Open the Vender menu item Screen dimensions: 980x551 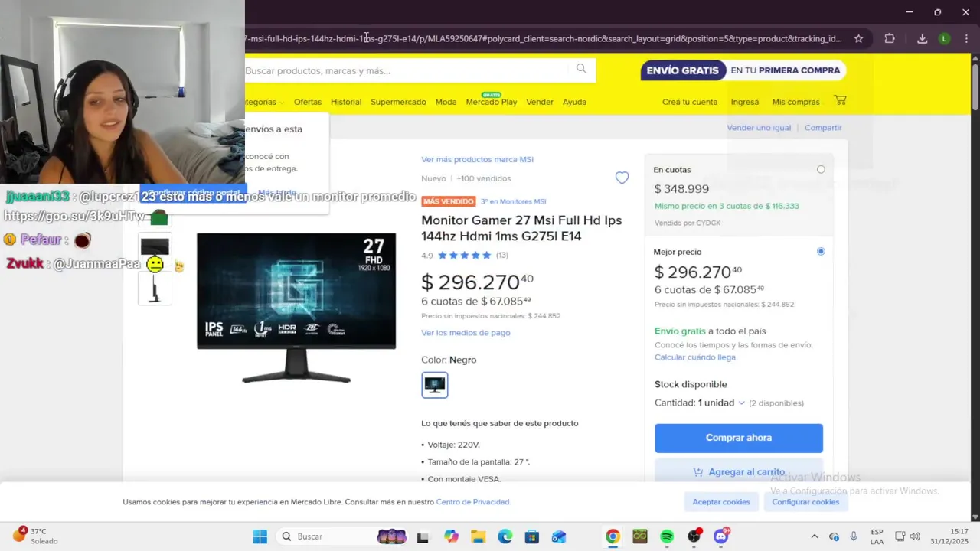click(540, 102)
